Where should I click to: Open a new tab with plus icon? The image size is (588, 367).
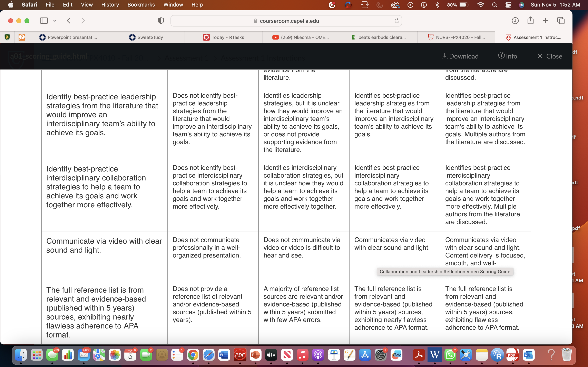tap(546, 21)
